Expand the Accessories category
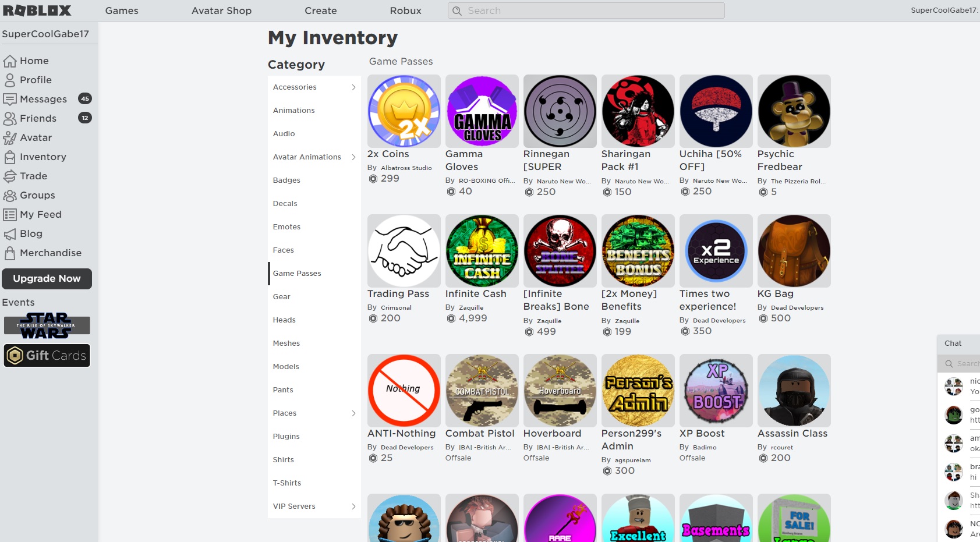Viewport: 980px width, 542px height. click(353, 87)
